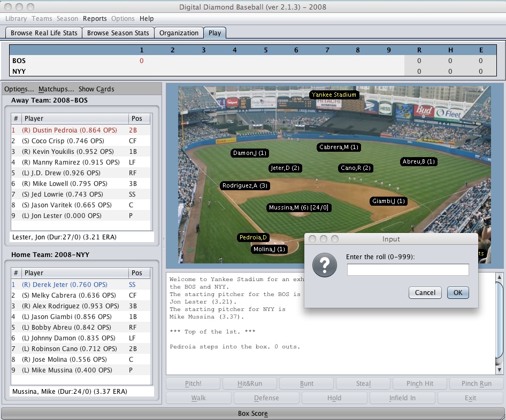
Task: Click the Walk button
Action: (198, 398)
